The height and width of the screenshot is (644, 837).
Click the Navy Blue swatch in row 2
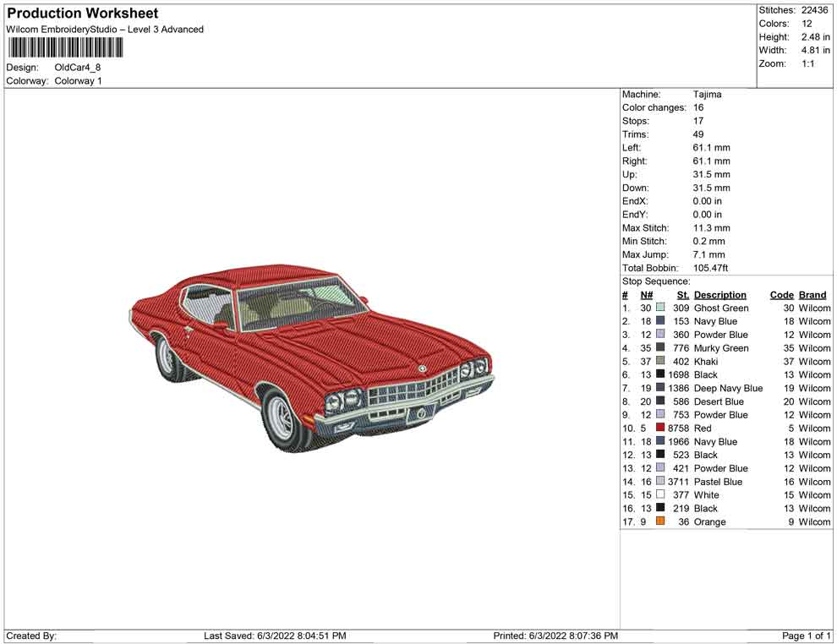pyautogui.click(x=660, y=320)
